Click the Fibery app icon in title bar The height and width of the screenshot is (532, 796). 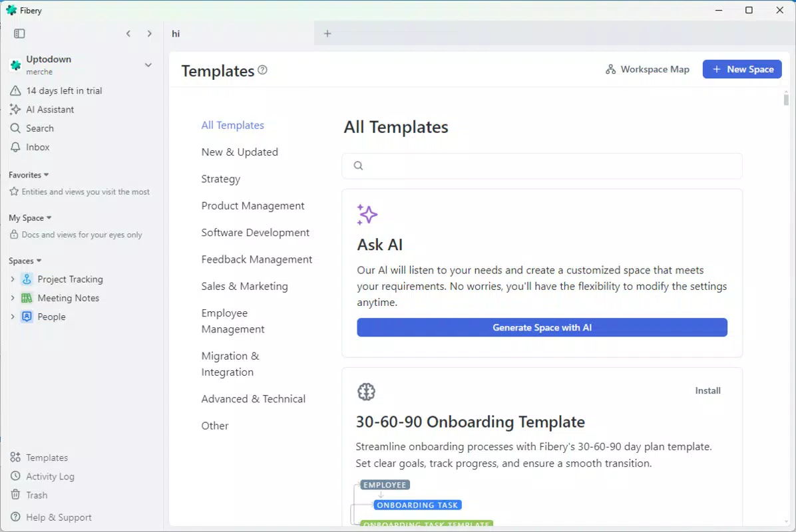click(x=11, y=10)
